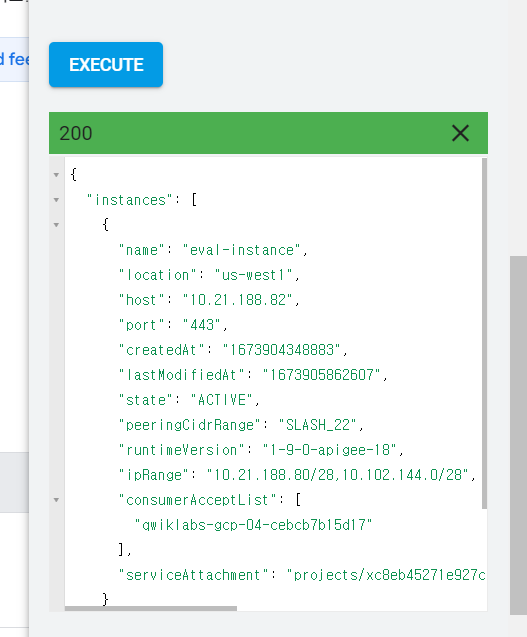Select peeringCidrRange value "SLASH_22"
527x637 pixels.
[x=317, y=425]
